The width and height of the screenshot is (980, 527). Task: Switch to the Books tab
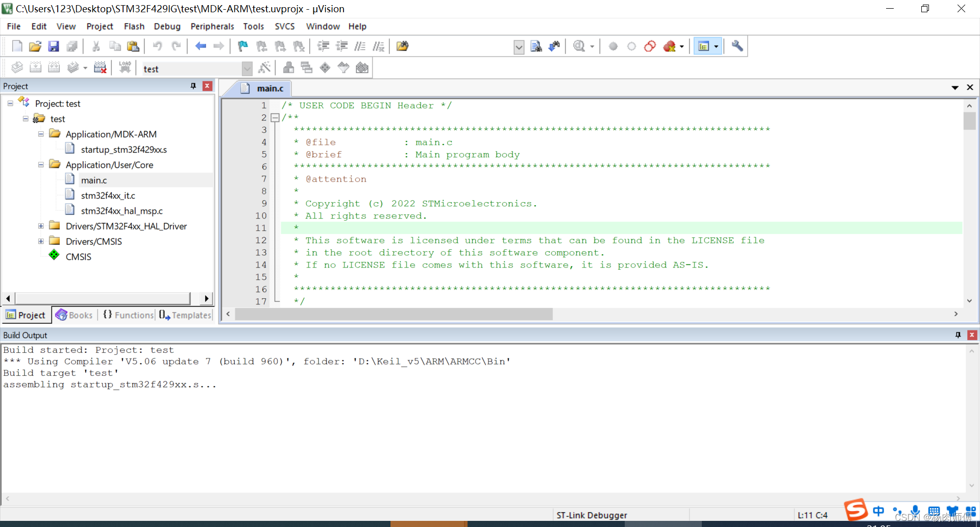[75, 315]
